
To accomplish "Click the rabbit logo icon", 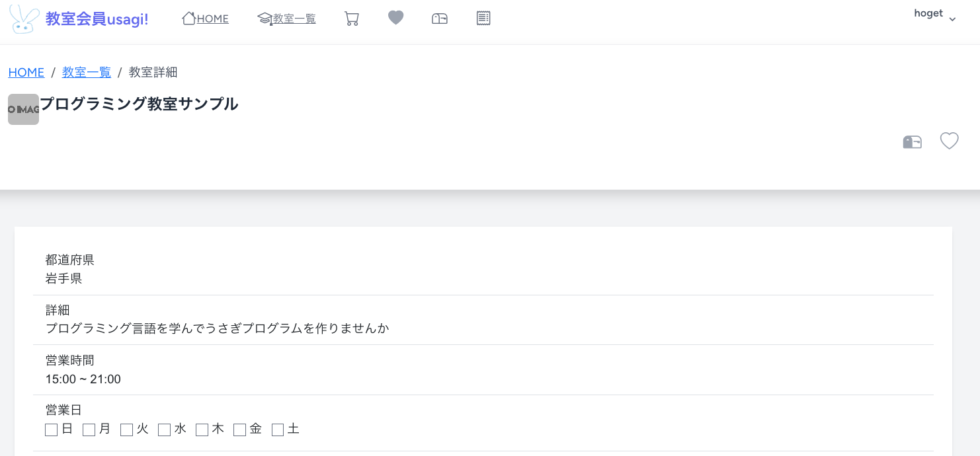I will [x=24, y=19].
